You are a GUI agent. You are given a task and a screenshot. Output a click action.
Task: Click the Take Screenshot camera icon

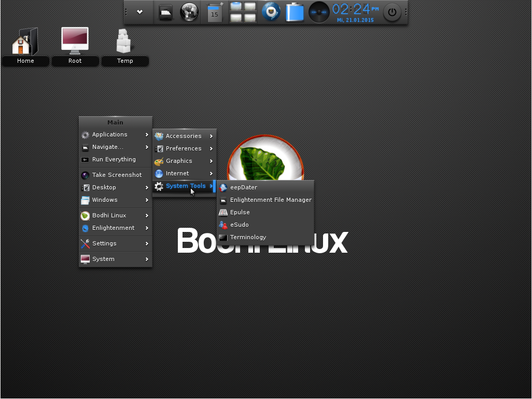[x=85, y=175]
